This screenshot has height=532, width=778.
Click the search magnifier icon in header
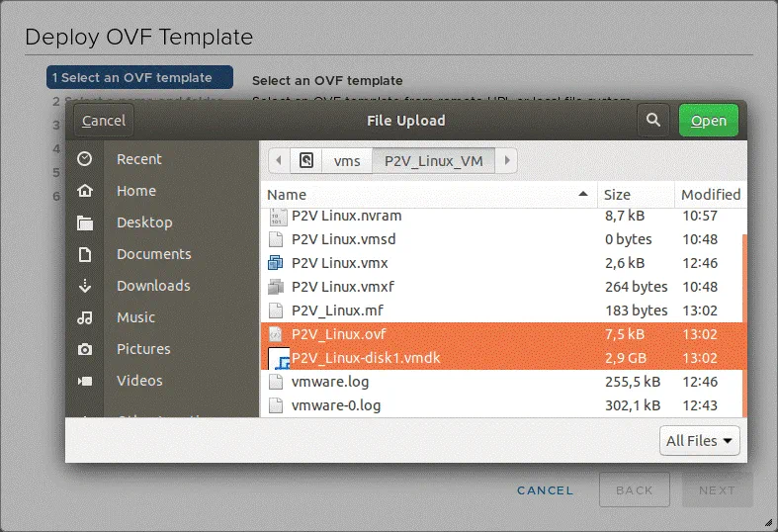click(651, 121)
